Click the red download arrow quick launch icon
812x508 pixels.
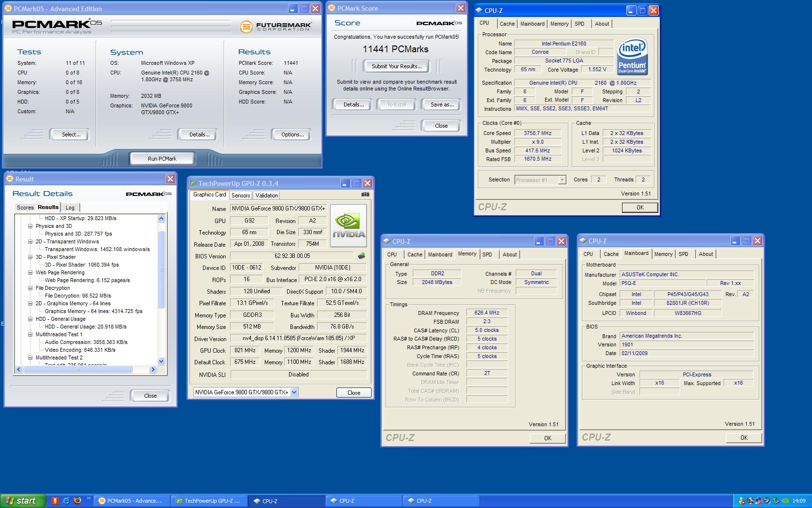coord(55,501)
